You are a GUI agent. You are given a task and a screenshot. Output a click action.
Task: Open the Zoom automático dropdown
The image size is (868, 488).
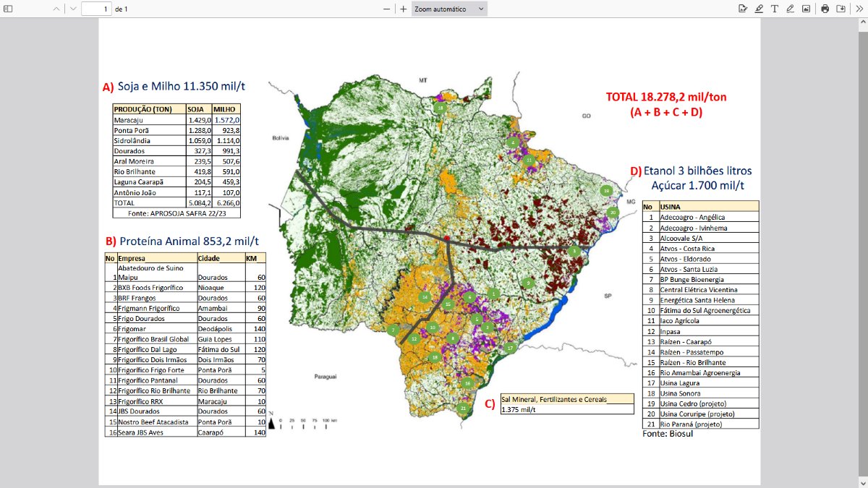point(449,9)
